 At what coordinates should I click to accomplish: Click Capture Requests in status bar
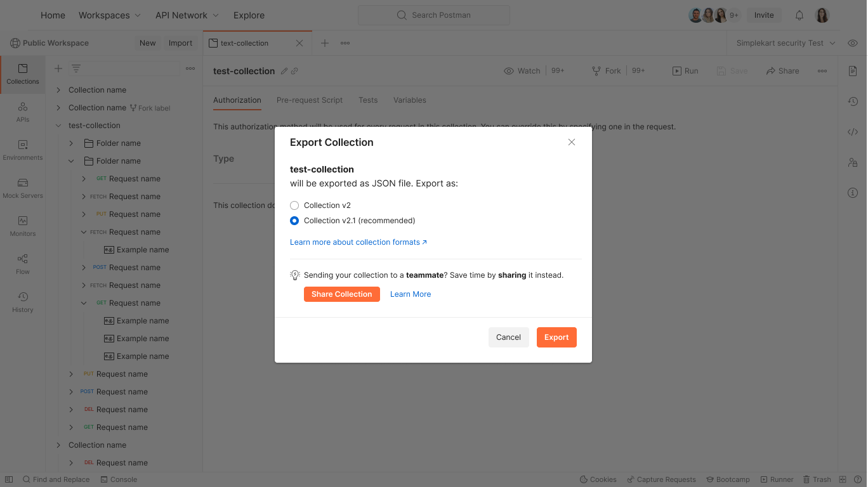coord(661,479)
